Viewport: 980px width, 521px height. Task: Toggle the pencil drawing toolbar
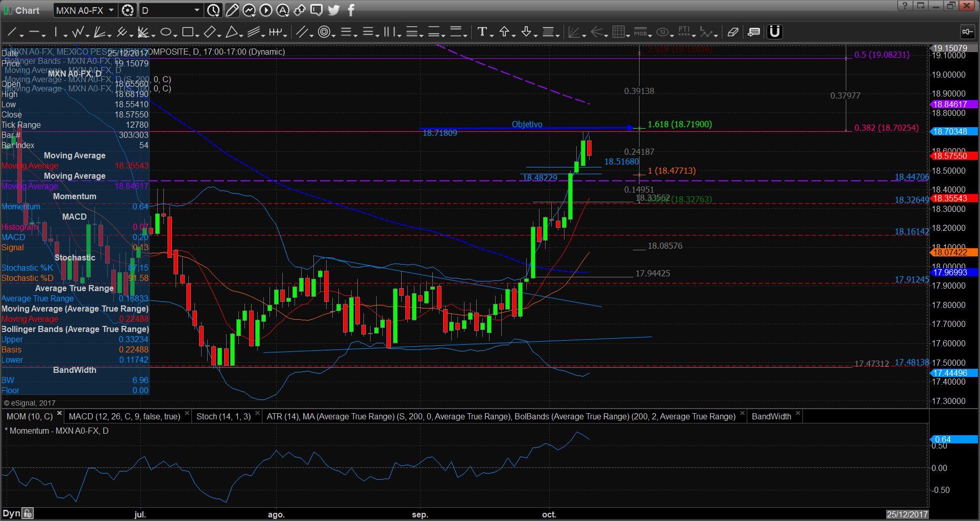point(232,10)
